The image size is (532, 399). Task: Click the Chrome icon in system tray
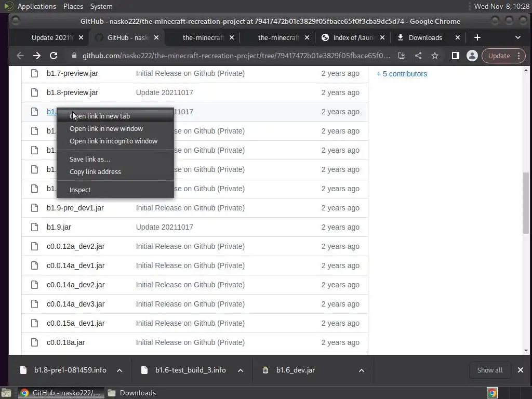click(492, 393)
